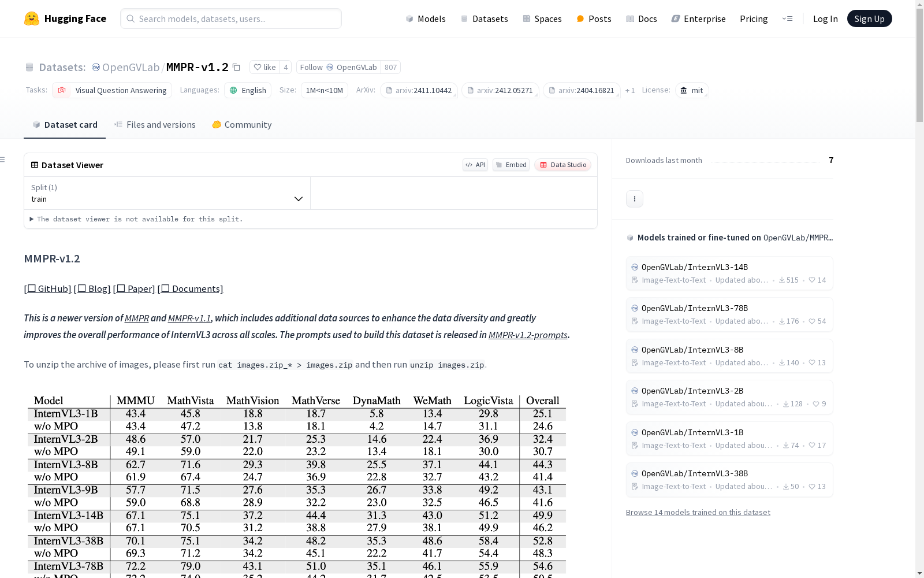Open the first italic MMPR dataset link
924x578 pixels.
(137, 318)
